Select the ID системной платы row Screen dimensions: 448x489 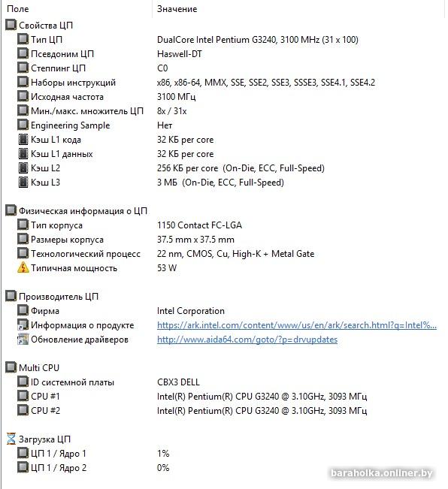(224, 382)
